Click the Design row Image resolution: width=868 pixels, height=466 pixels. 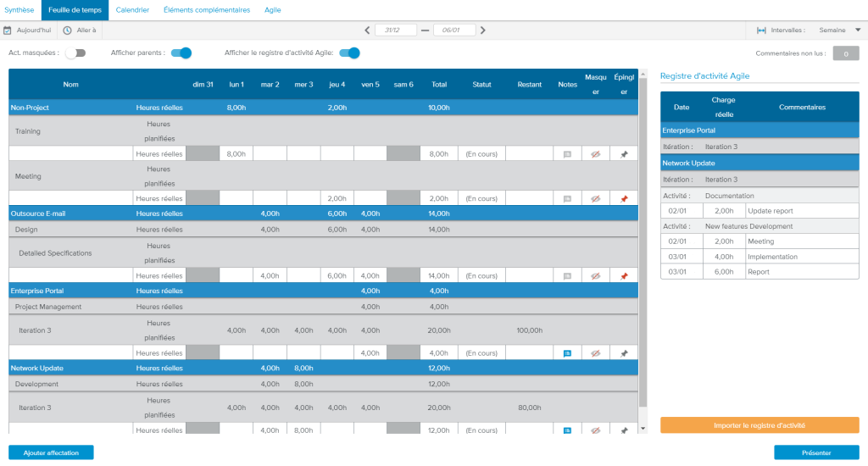pyautogui.click(x=323, y=229)
